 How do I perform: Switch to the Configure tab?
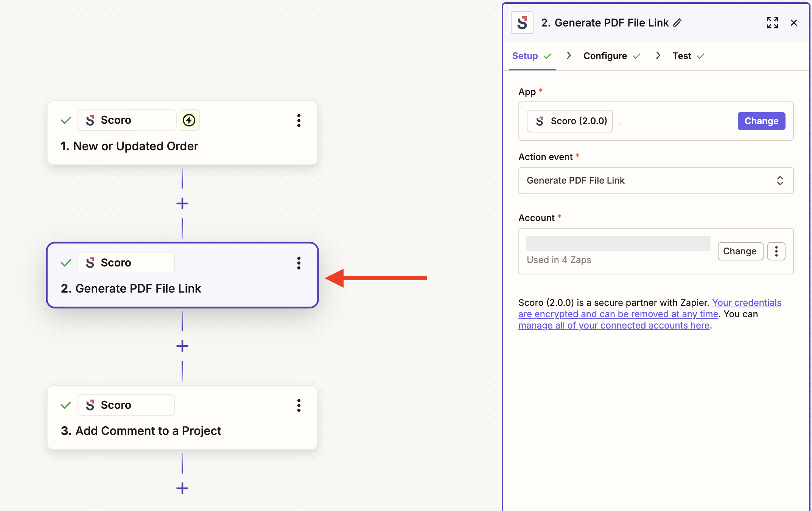tap(612, 56)
